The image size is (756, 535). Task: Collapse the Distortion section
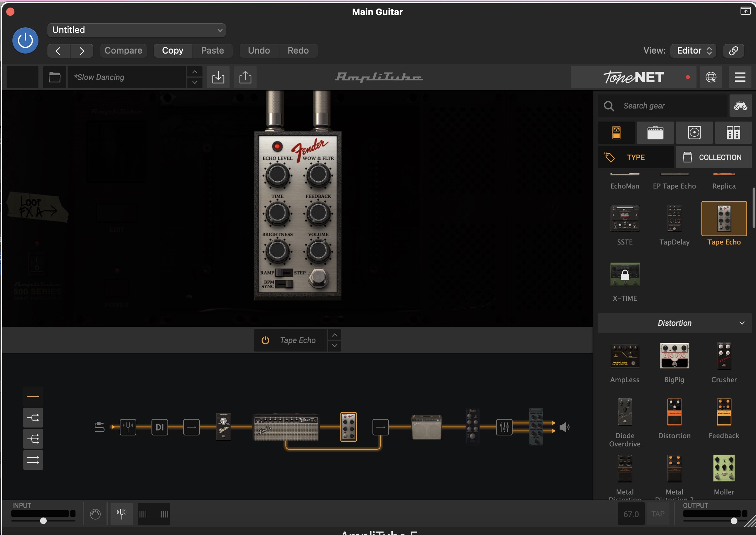coord(675,323)
